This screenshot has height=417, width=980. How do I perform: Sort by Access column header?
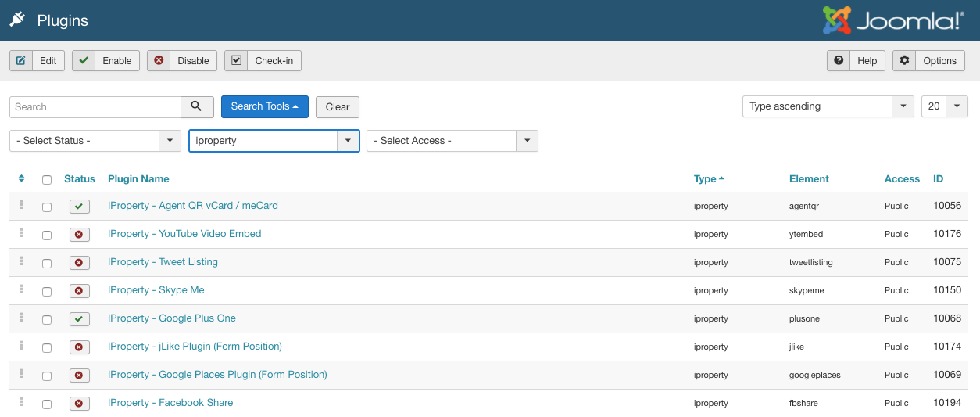tap(902, 179)
